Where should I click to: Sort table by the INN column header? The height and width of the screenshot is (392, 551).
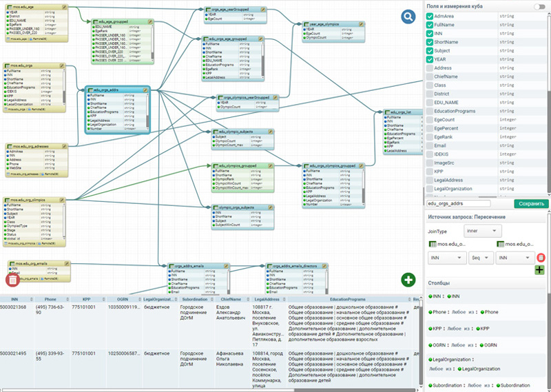tap(17, 299)
